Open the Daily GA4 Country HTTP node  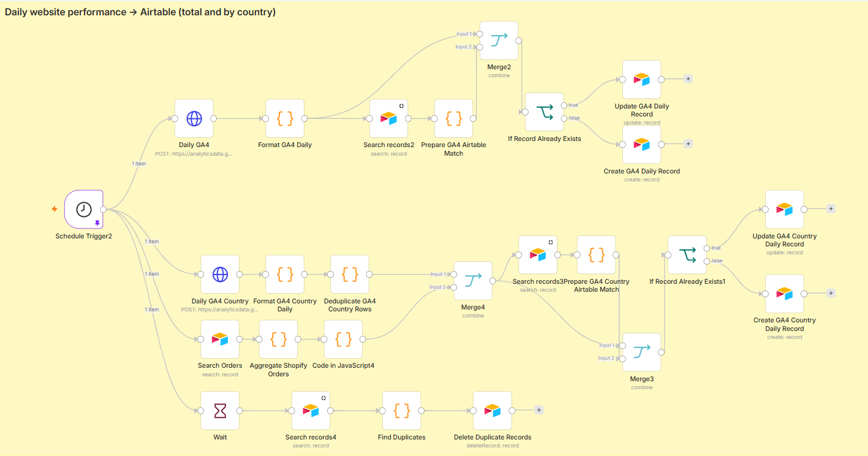220,275
